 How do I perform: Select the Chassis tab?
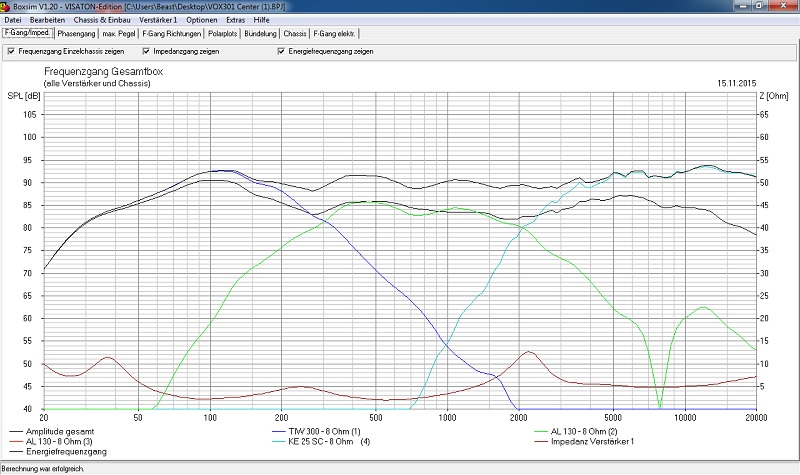[295, 33]
